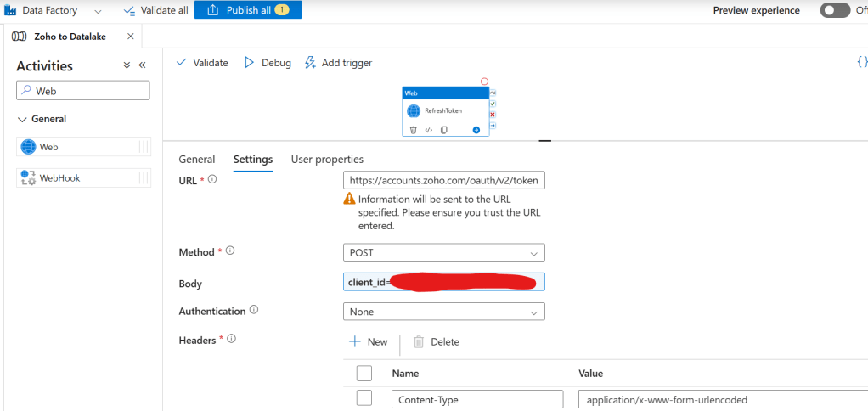This screenshot has height=411, width=868.
Task: Open the Method dropdown showing POST
Action: point(443,253)
